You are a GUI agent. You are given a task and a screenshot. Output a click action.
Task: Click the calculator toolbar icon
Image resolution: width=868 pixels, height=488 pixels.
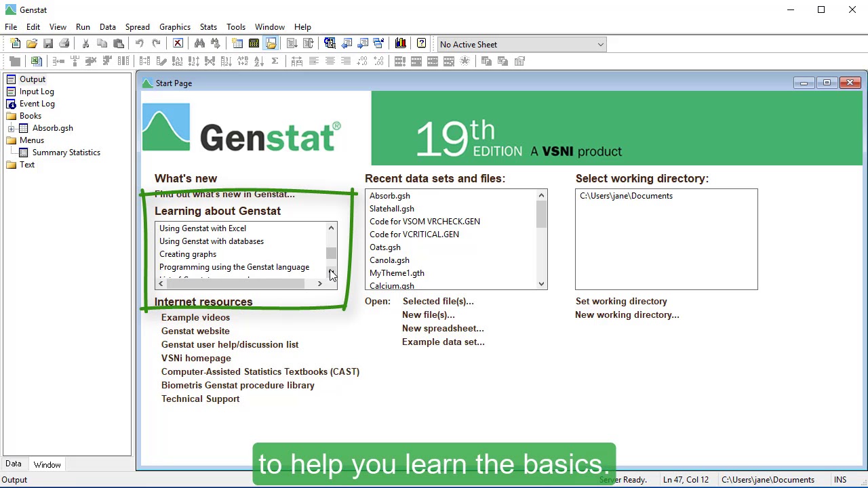coord(254,44)
